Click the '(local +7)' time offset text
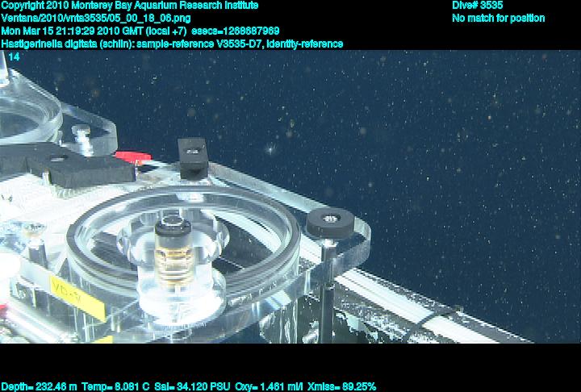The width and height of the screenshot is (581, 392). [167, 31]
